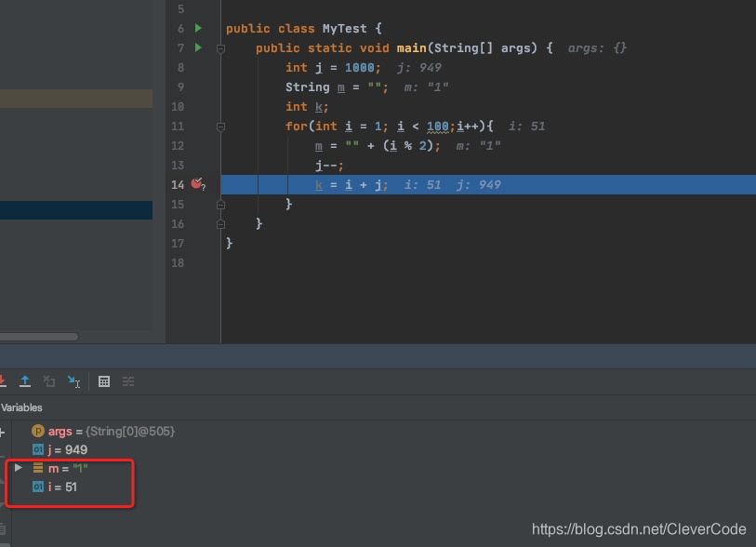Click the '(i % 2)' expression on line 12
756x547 pixels.
(x=408, y=146)
